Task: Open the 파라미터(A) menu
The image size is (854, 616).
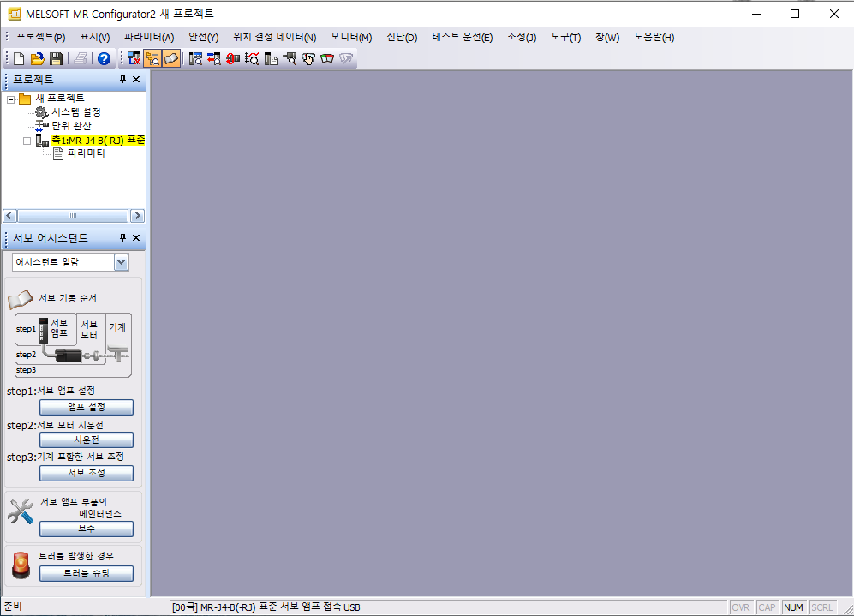Action: (x=149, y=37)
